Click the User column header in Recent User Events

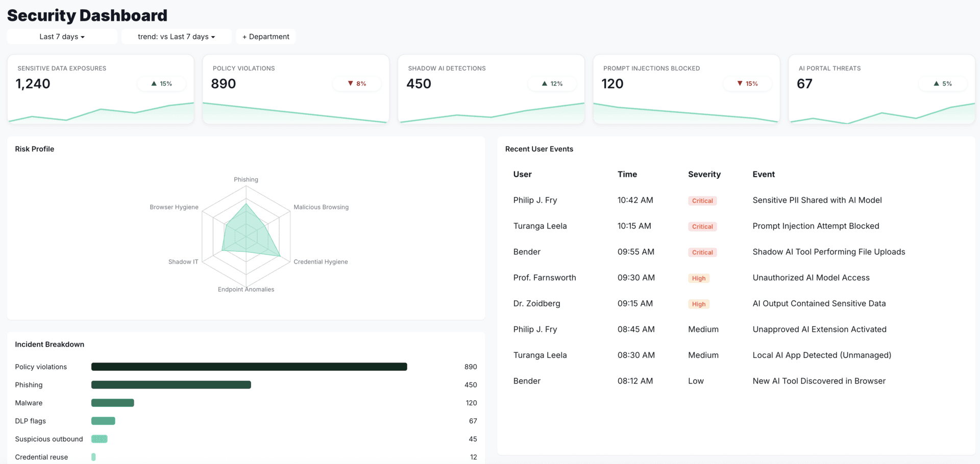coord(522,174)
